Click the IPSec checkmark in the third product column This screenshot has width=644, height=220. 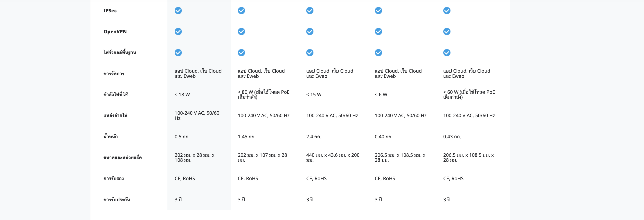pos(309,11)
